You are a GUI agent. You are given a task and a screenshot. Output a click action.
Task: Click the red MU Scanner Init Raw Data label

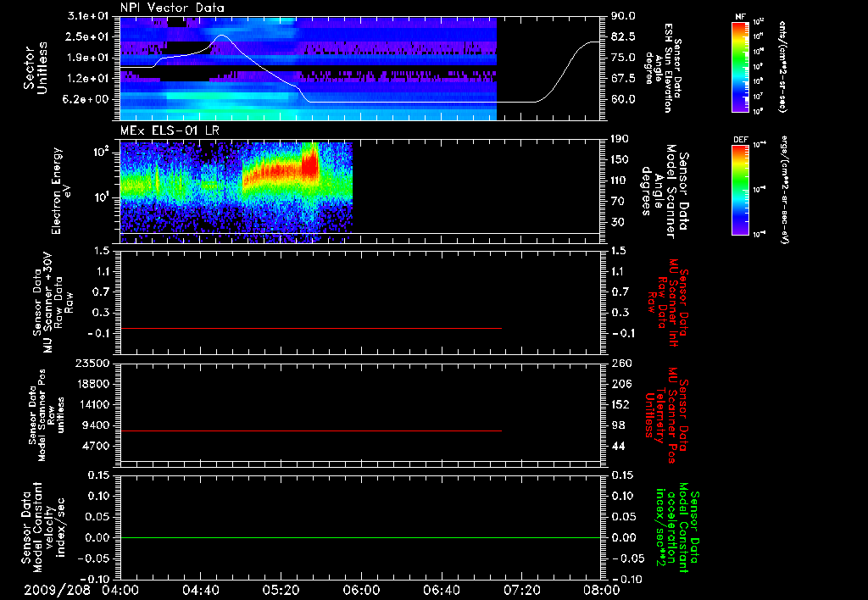coord(669,303)
